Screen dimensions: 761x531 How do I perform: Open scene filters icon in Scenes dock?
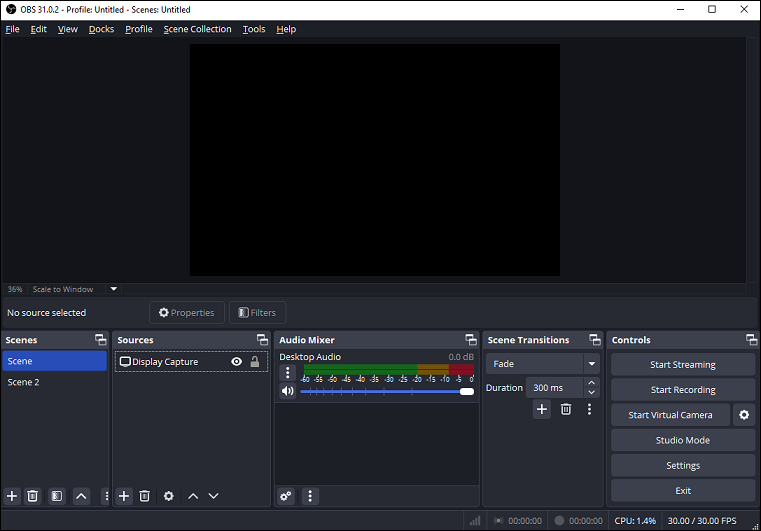[x=57, y=496]
